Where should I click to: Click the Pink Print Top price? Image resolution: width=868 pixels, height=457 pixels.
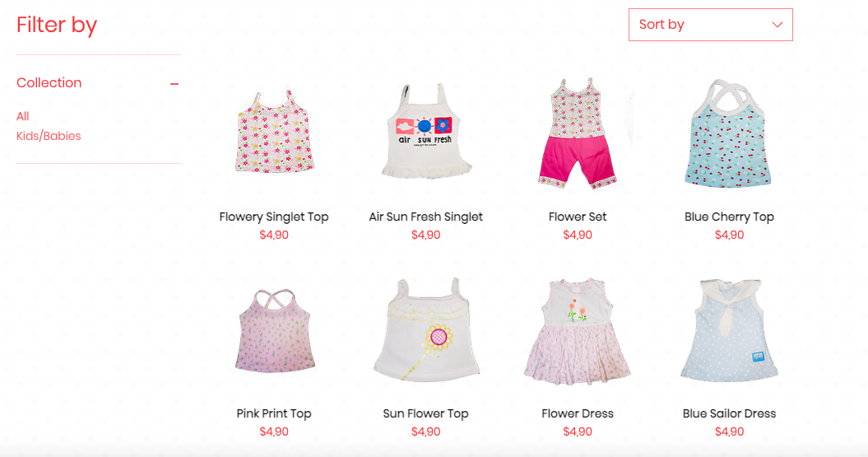(274, 431)
